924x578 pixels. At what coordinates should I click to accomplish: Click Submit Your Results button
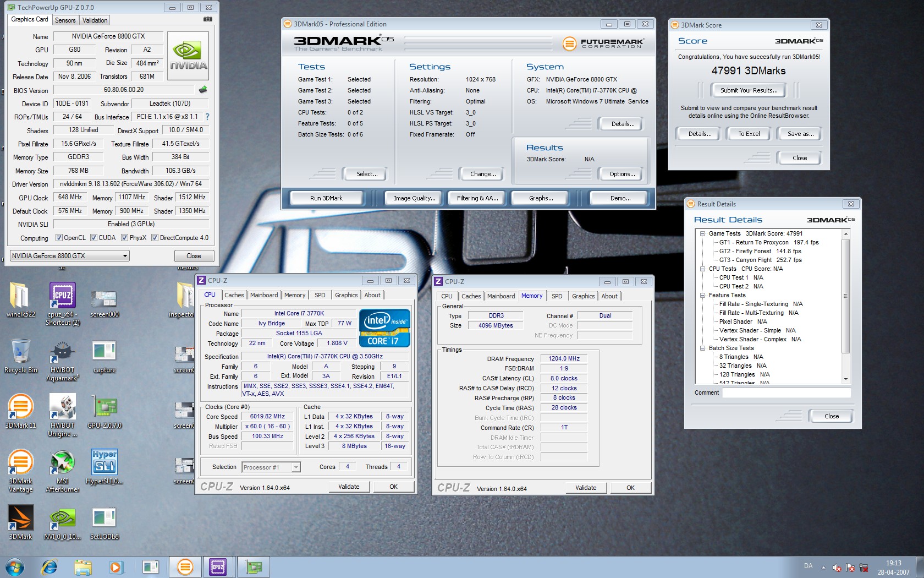(749, 90)
